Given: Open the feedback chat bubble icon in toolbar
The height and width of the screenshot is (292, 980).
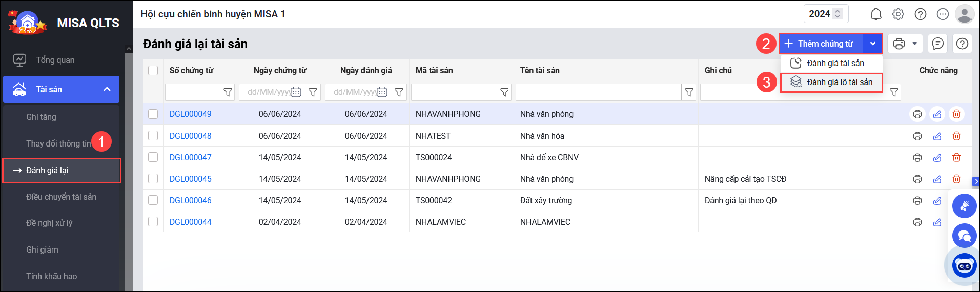Looking at the screenshot, I should 937,44.
